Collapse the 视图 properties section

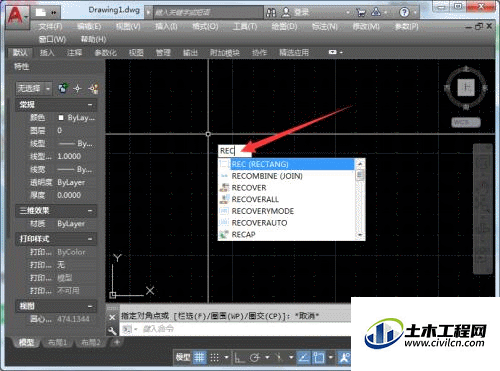90,306
